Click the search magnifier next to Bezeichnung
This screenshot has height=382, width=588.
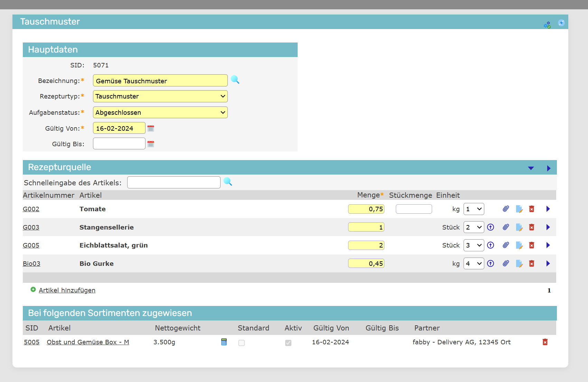click(235, 80)
